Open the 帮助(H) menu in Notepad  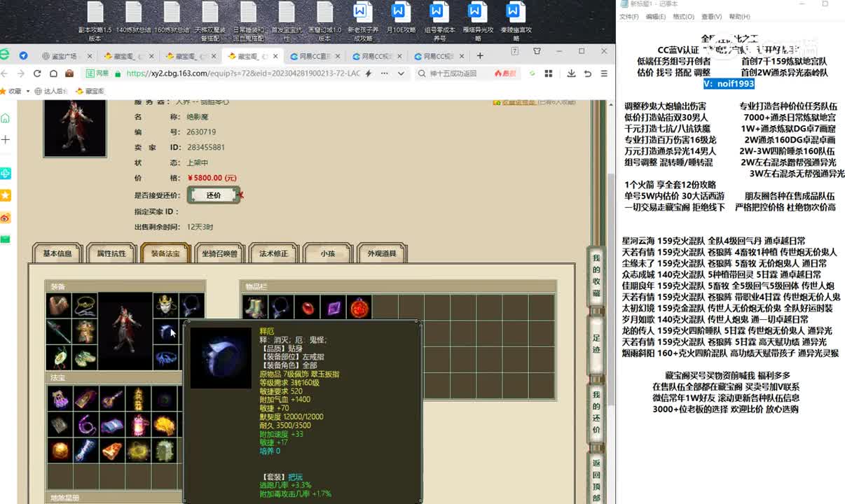(x=739, y=17)
